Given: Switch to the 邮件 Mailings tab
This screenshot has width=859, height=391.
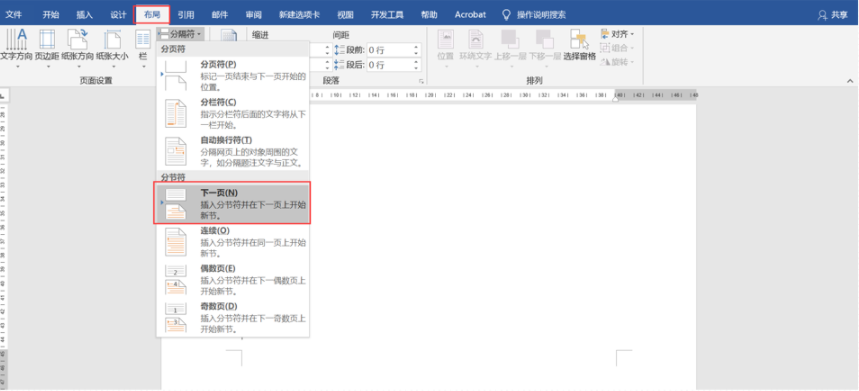Looking at the screenshot, I should tap(220, 15).
